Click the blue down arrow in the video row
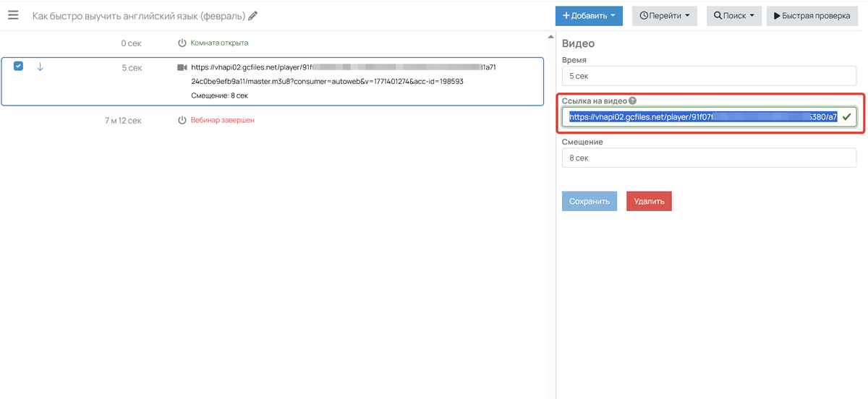Image resolution: width=868 pixels, height=399 pixels. [x=40, y=66]
